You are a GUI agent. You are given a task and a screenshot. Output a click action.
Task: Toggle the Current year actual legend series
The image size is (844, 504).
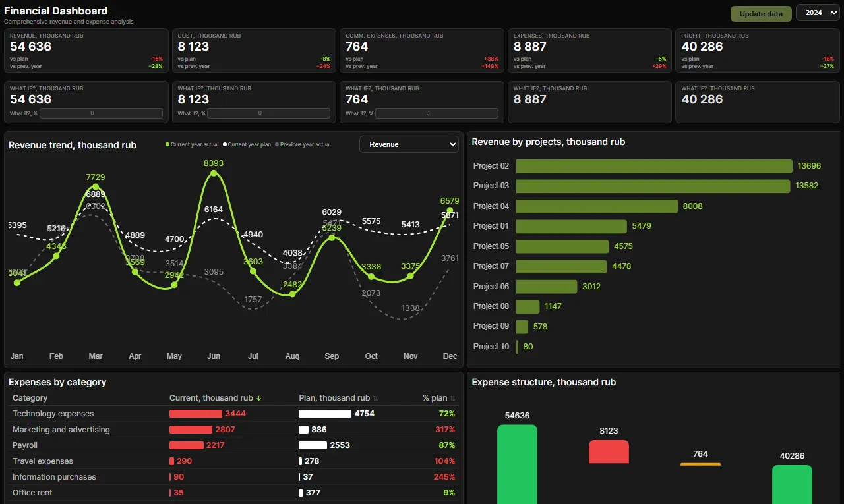192,144
